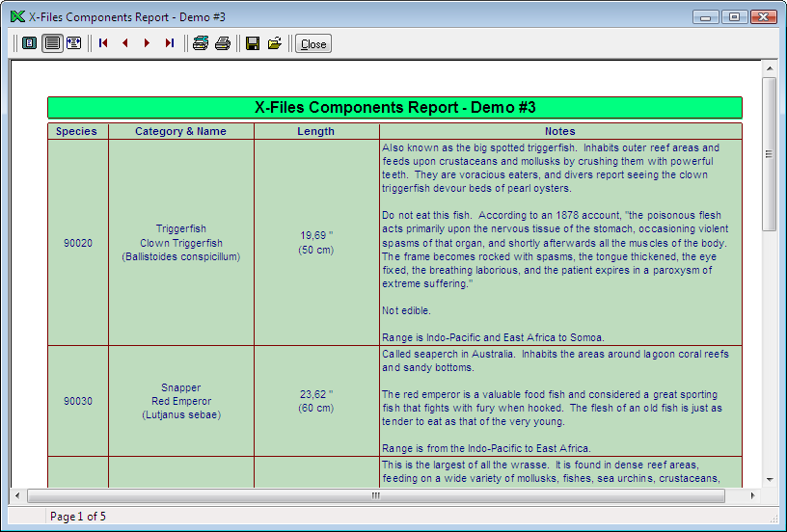Go to the previous page

(x=124, y=43)
